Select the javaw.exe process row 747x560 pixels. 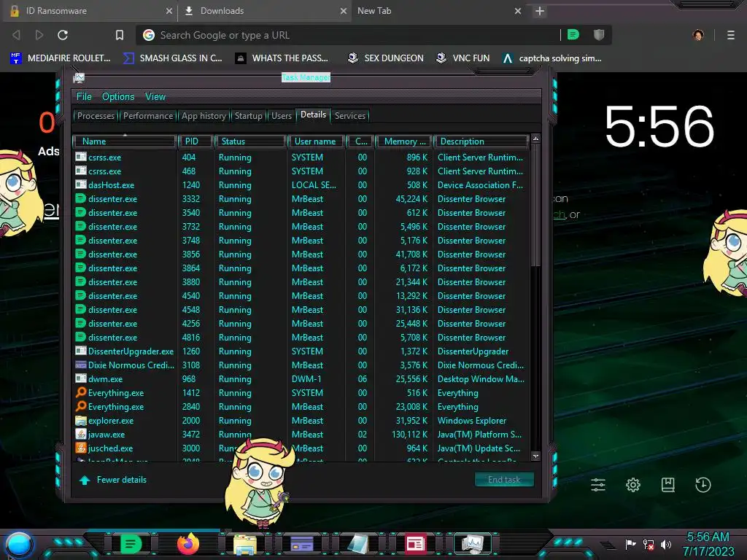click(x=301, y=435)
